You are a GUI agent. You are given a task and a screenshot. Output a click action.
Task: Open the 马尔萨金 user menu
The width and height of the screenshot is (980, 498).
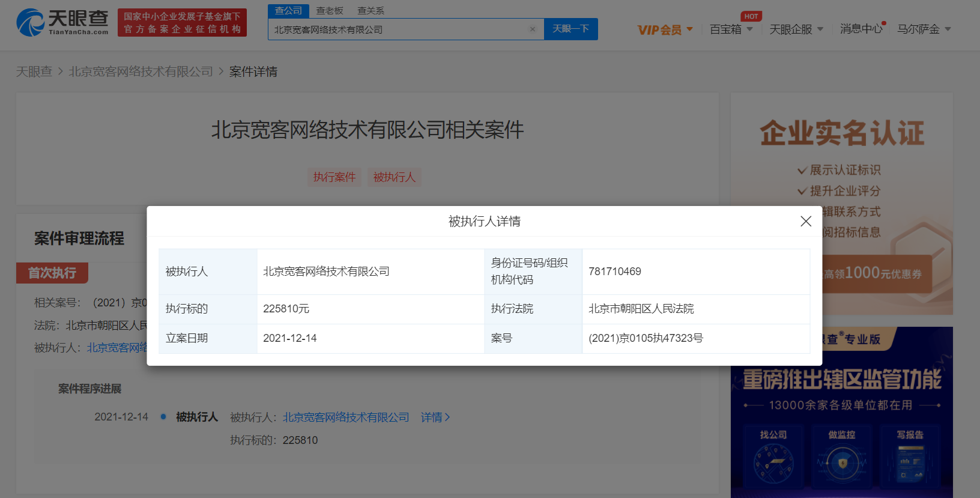pyautogui.click(x=924, y=29)
